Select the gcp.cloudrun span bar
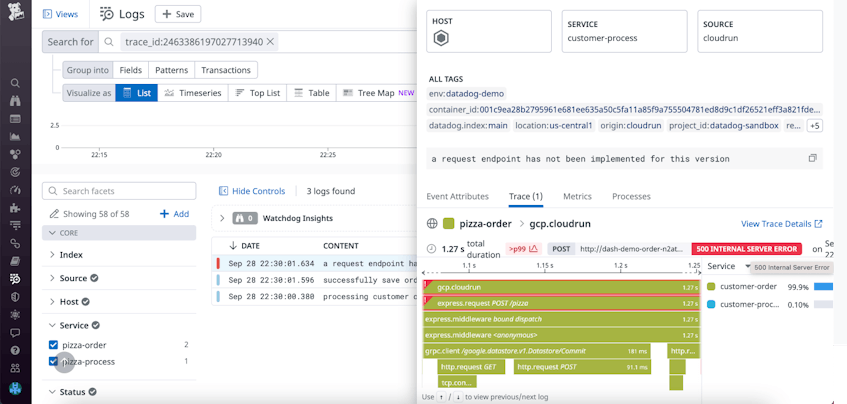 click(562, 287)
